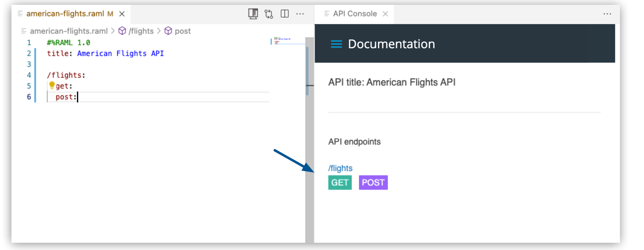Click the 'post:' method on line 6
Screen dimensions: 644x250
66,97
